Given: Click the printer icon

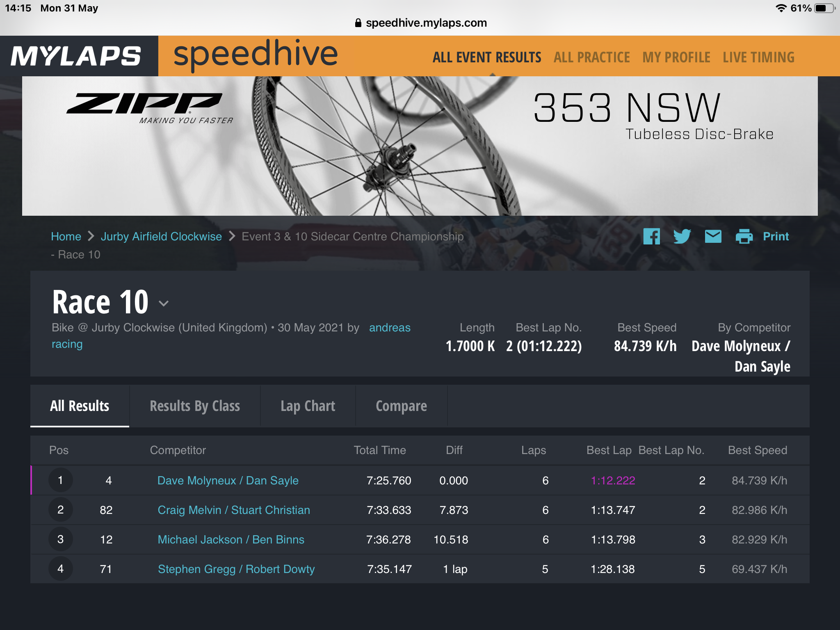Looking at the screenshot, I should click(x=744, y=236).
